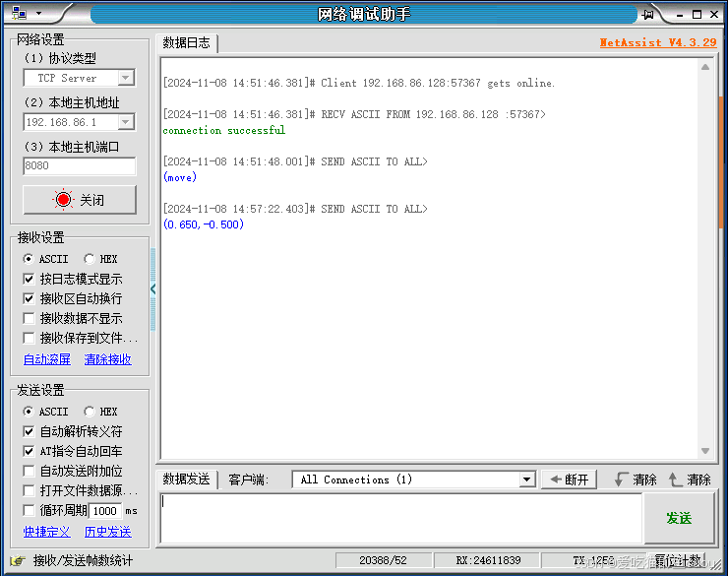
Task: Click the '(move)' sent message line
Action: [x=180, y=177]
